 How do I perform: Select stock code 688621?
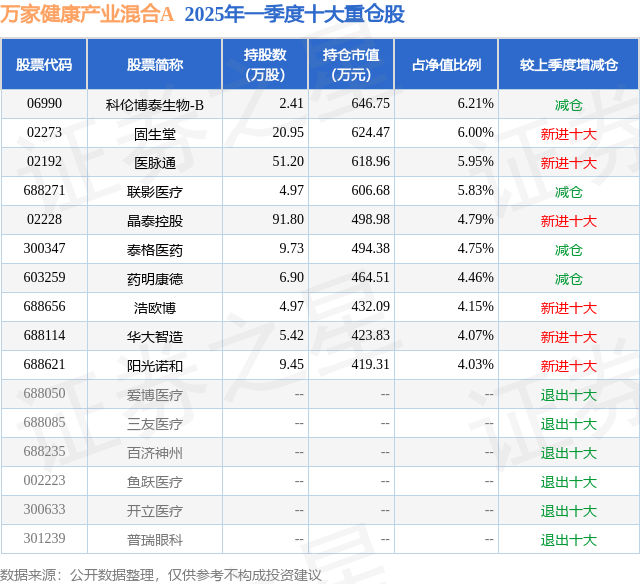[44, 364]
